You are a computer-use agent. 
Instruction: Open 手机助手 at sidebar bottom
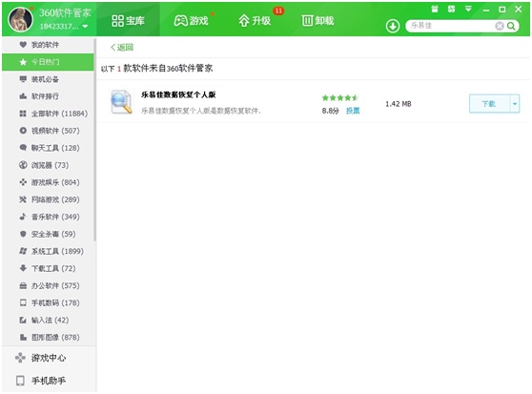click(x=49, y=381)
